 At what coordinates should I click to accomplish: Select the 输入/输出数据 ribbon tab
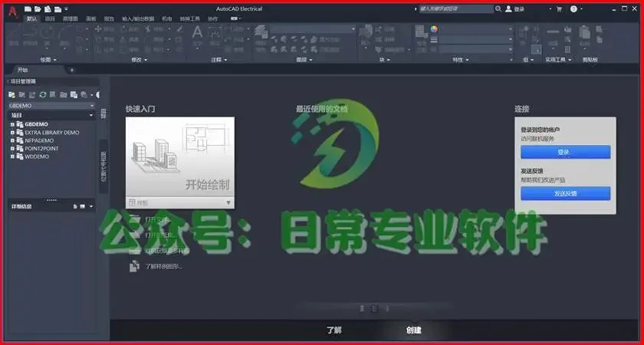[139, 18]
